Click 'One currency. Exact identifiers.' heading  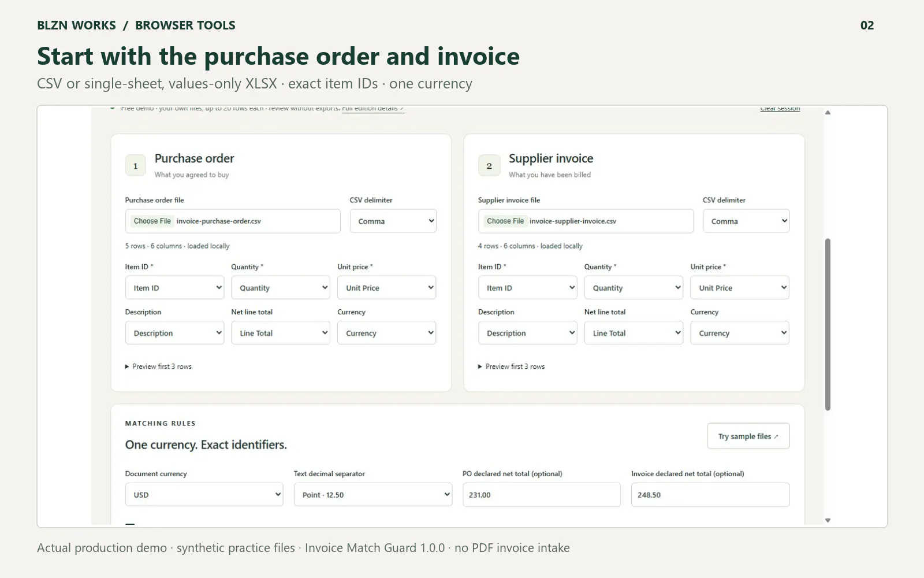(x=206, y=444)
